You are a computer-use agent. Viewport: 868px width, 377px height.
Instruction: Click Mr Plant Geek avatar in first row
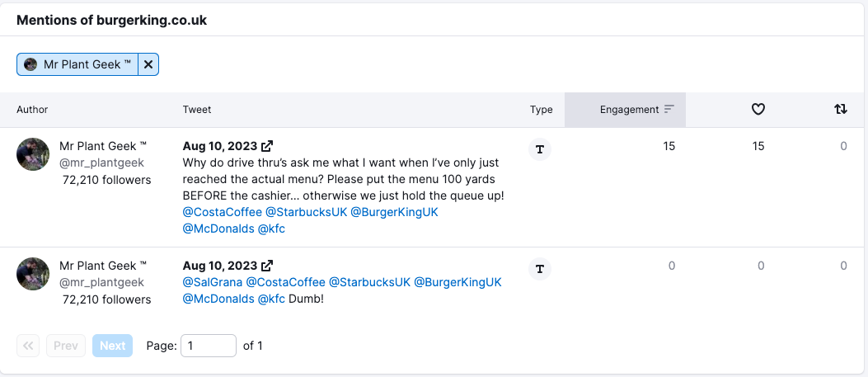(33, 154)
